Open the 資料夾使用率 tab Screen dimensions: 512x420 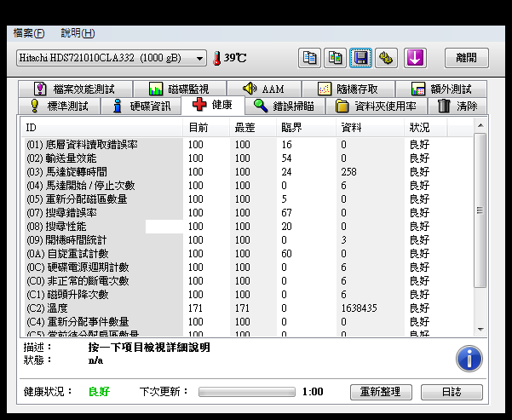pyautogui.click(x=377, y=106)
